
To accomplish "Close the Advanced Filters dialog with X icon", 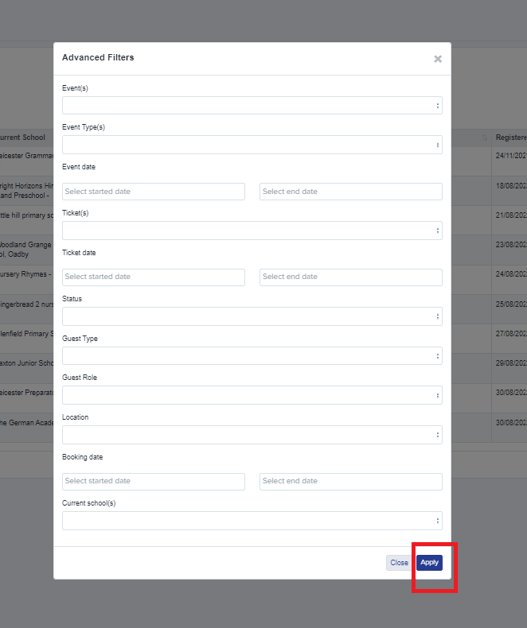I will (x=438, y=59).
